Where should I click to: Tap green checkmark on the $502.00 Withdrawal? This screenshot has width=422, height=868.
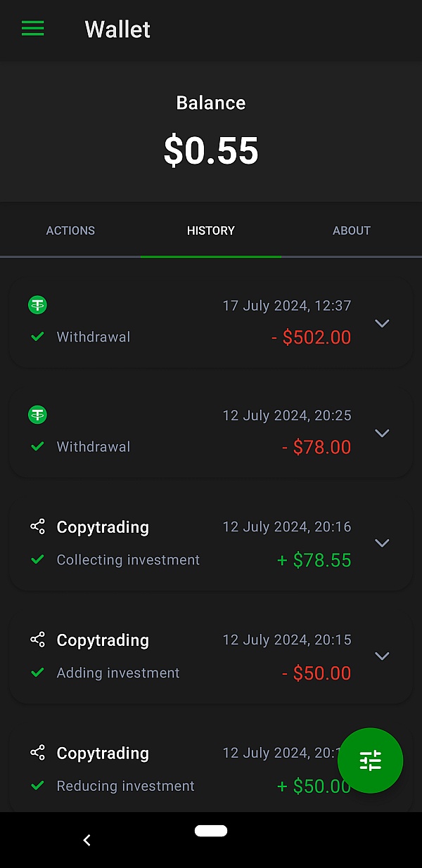[x=37, y=337]
